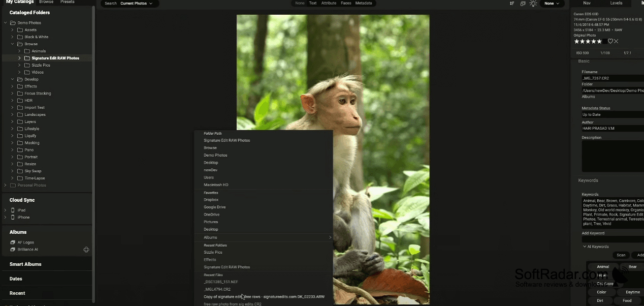644x306 pixels.
Task: Toggle the Faces filter in the top bar
Action: pos(346,3)
